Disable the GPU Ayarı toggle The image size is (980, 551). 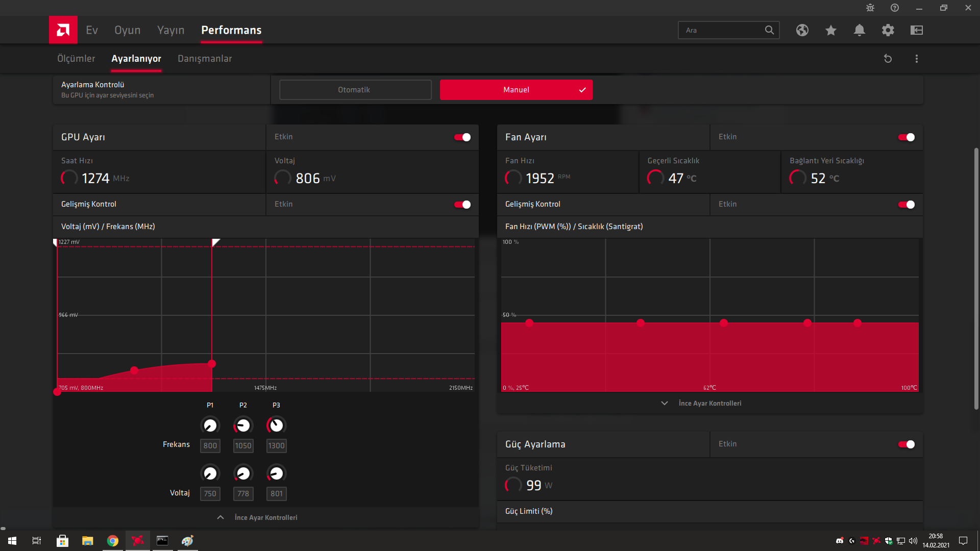coord(462,137)
